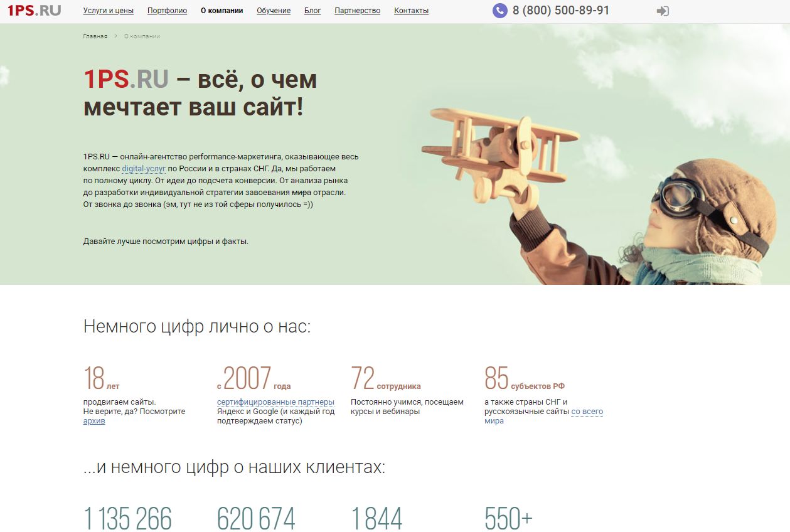Go to the Портфолио page
The height and width of the screenshot is (532, 790).
(x=167, y=11)
